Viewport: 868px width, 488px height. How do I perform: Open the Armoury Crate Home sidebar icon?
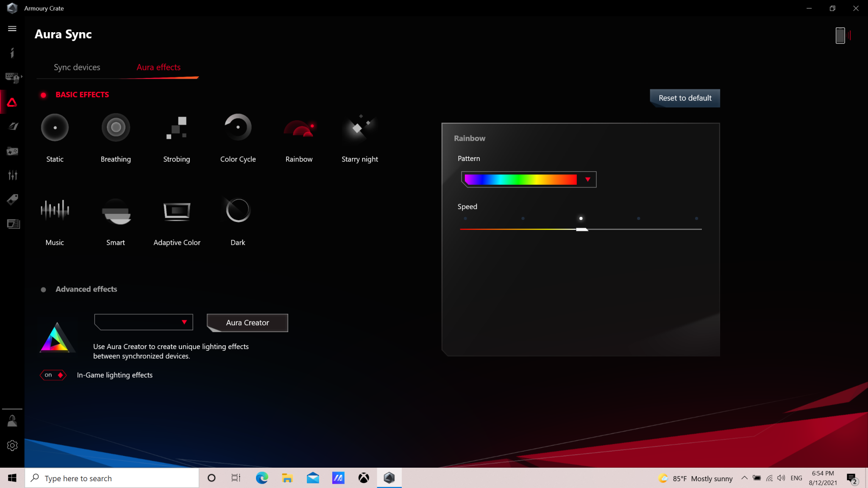pyautogui.click(x=12, y=53)
